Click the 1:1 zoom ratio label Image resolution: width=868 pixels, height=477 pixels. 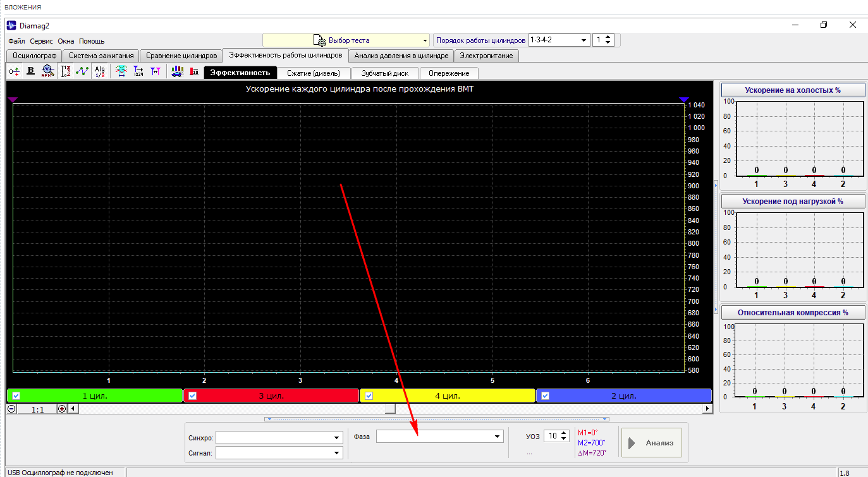point(37,409)
